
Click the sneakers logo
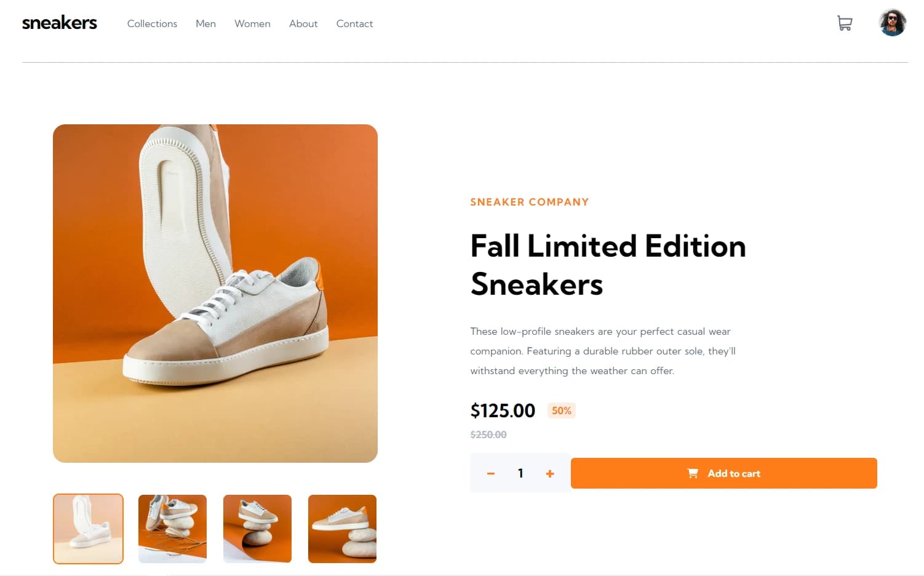[60, 23]
